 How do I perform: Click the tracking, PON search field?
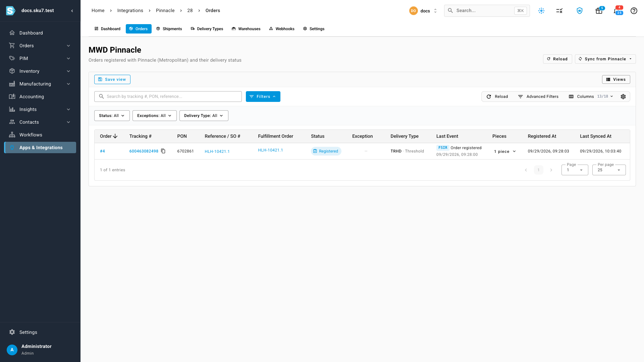pyautogui.click(x=168, y=97)
